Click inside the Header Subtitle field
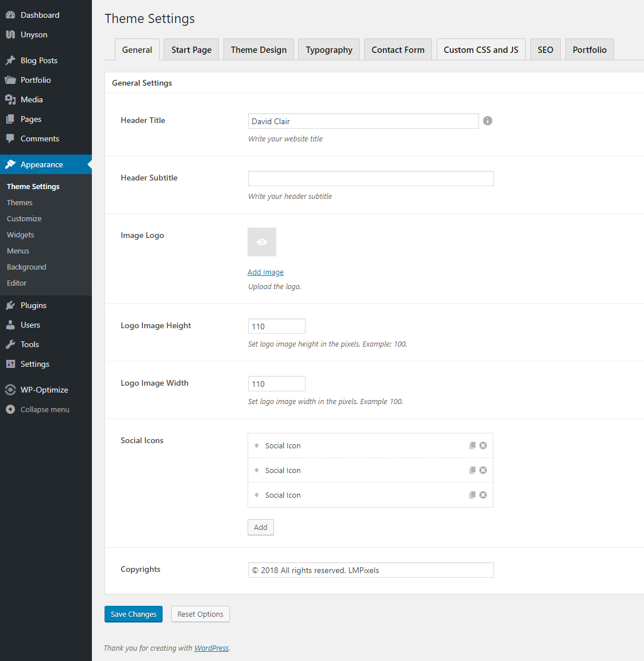This screenshot has height=661, width=644. coord(370,178)
